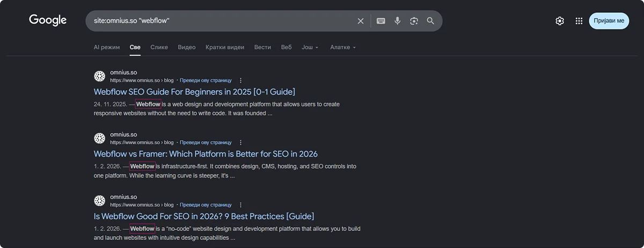644x248 pixels.
Task: Click the URL breadcrumb of Webflow vs Framer result
Action: (x=142, y=143)
